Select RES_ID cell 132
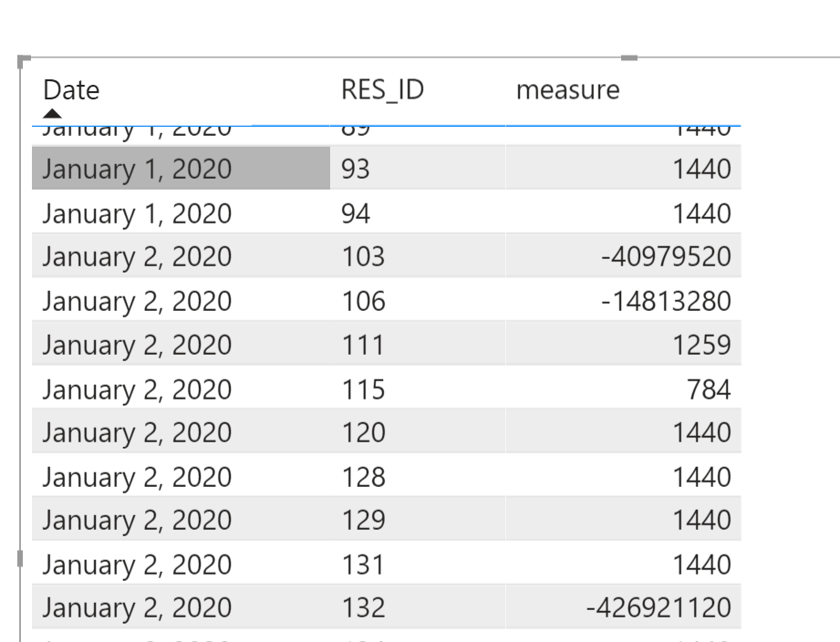Screen dimensions: 840x642 tap(418, 607)
